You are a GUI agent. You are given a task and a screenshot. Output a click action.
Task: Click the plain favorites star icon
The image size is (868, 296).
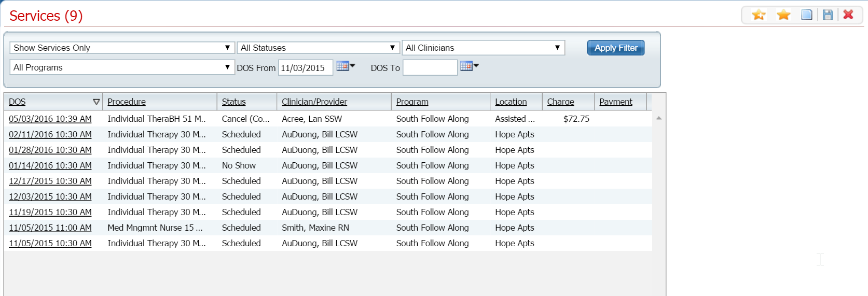[x=783, y=15]
